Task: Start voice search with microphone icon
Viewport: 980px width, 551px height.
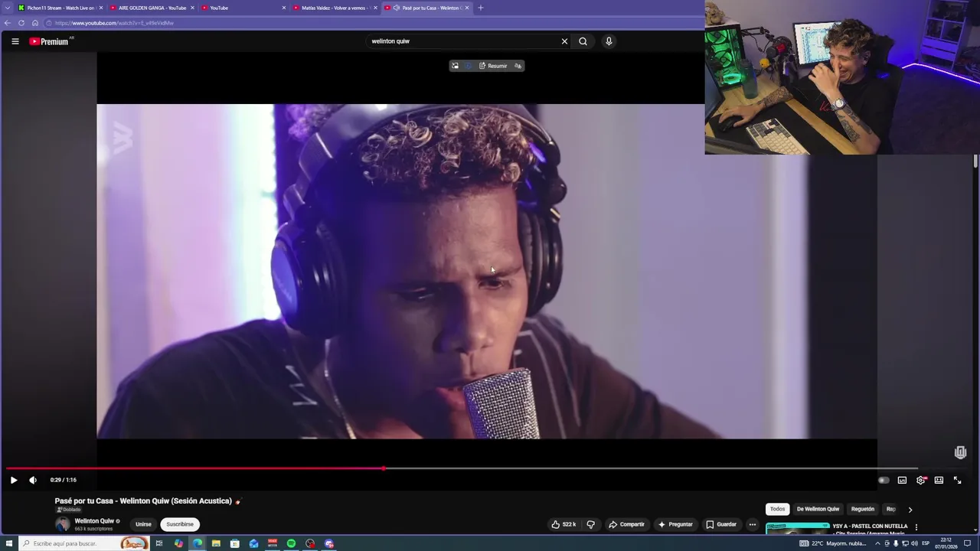Action: click(x=609, y=41)
